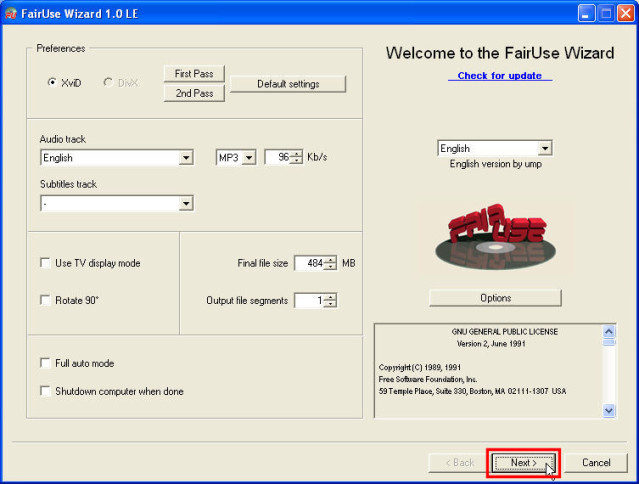This screenshot has height=484, width=639.
Task: Open the interface language dropdown
Action: 544,149
